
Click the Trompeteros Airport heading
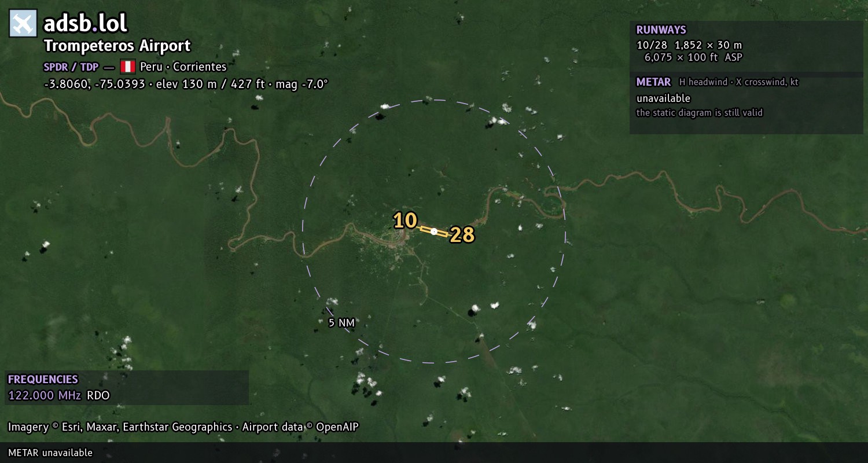pyautogui.click(x=117, y=46)
